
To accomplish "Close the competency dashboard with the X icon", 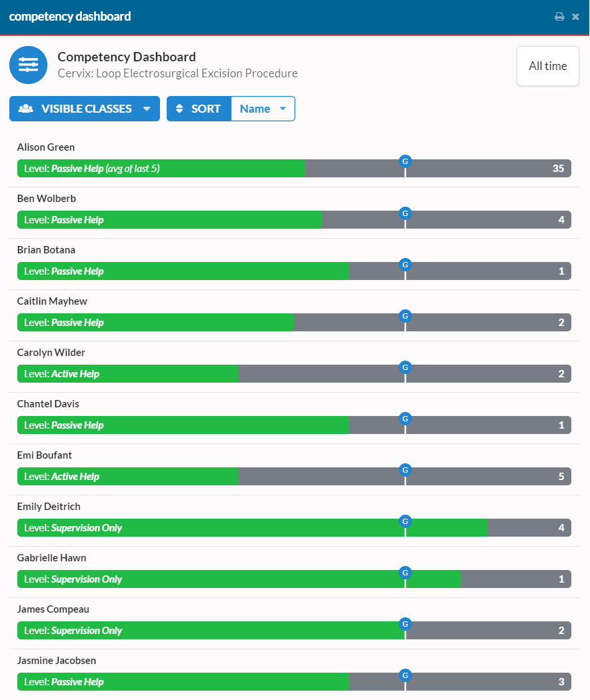I will click(575, 16).
